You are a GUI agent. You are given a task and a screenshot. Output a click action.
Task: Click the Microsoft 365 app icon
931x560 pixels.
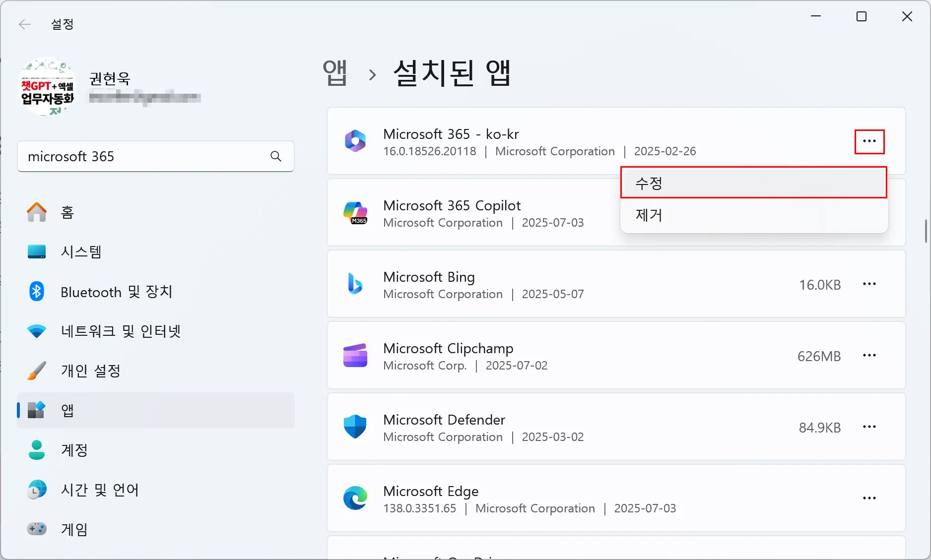pyautogui.click(x=355, y=141)
